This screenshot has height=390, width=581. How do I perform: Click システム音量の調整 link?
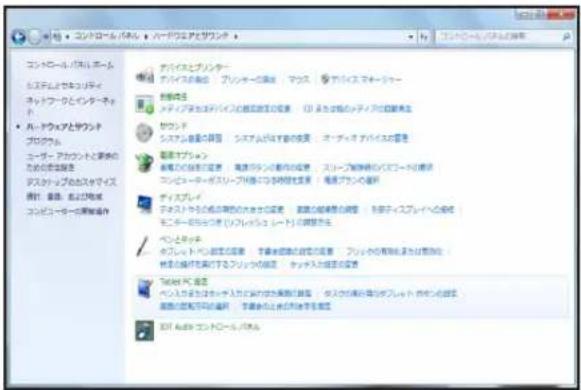[191, 138]
